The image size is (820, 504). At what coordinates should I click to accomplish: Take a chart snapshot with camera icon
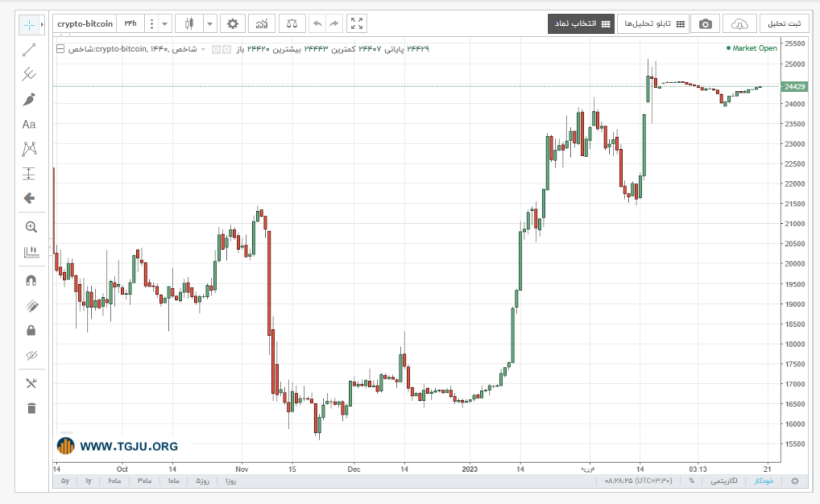[x=705, y=24]
